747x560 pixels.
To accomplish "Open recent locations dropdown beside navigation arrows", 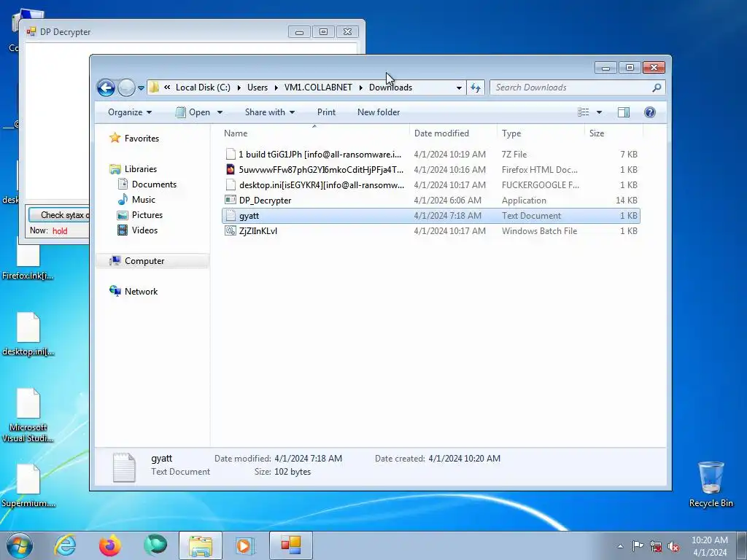I will [x=141, y=88].
